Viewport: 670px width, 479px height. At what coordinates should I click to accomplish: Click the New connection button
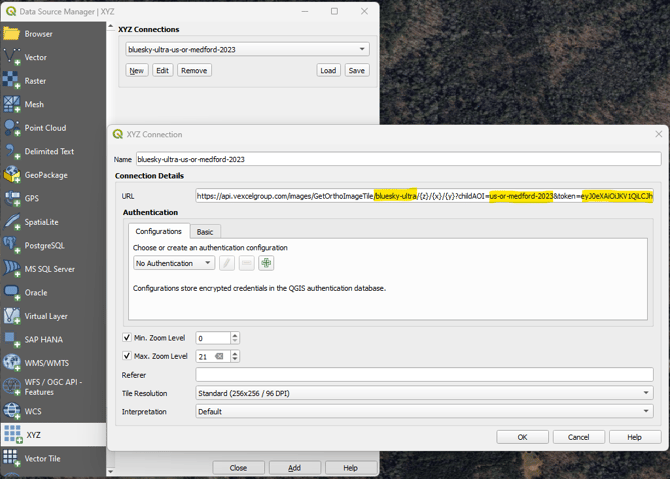coord(137,71)
